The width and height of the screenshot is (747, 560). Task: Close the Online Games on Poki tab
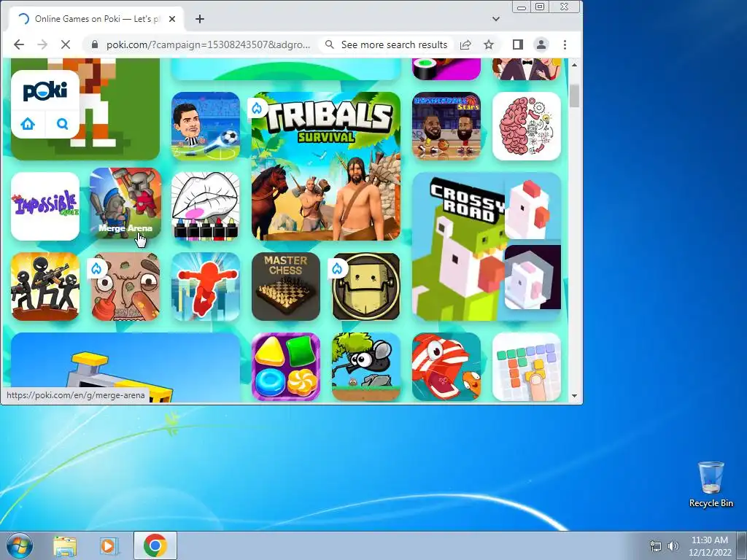[x=172, y=19]
